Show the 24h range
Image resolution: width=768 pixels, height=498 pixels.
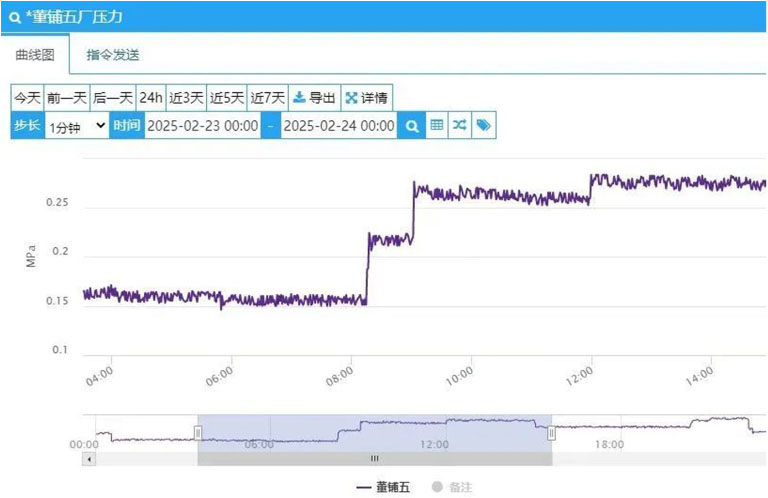151,97
